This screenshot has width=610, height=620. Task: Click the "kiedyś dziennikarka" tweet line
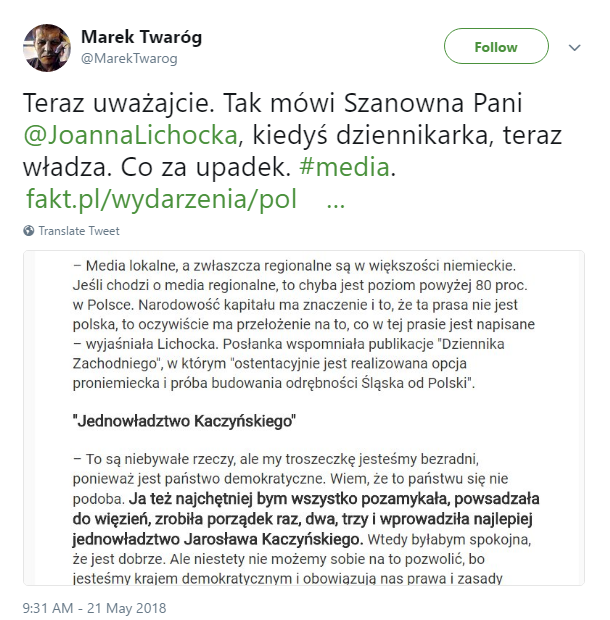pos(373,135)
